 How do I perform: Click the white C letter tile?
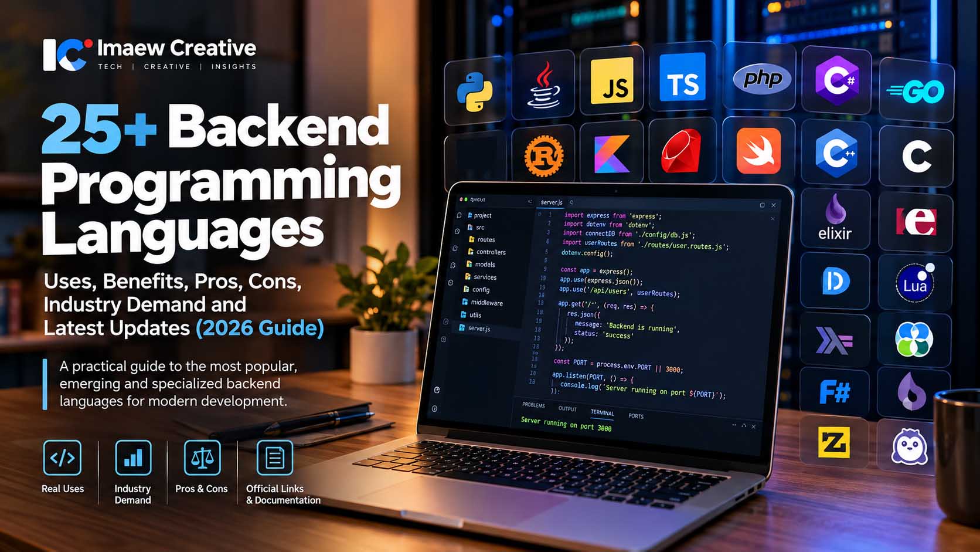click(917, 156)
